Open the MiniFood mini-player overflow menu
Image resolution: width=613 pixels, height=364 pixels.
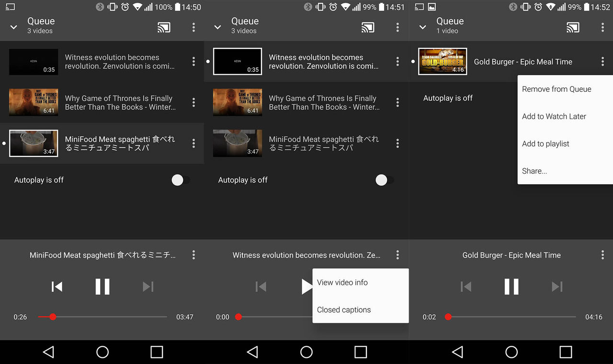coord(193,255)
